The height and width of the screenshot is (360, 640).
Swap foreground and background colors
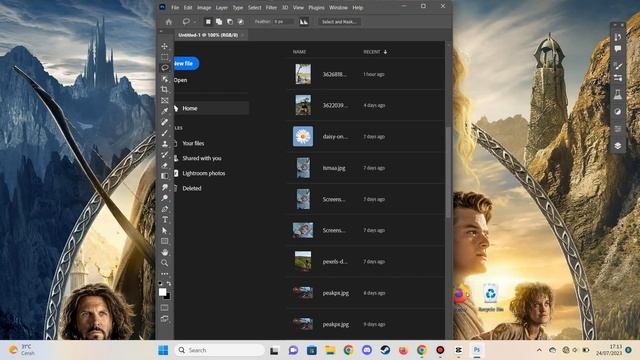pyautogui.click(x=169, y=283)
